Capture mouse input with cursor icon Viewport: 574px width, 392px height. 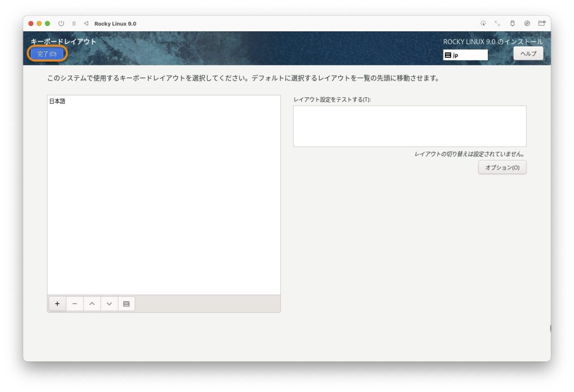click(483, 23)
